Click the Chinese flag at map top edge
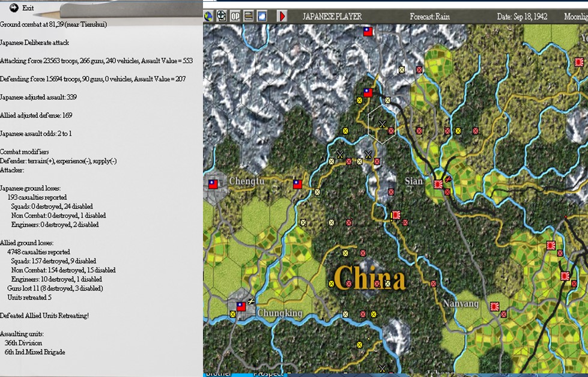 coord(368,31)
